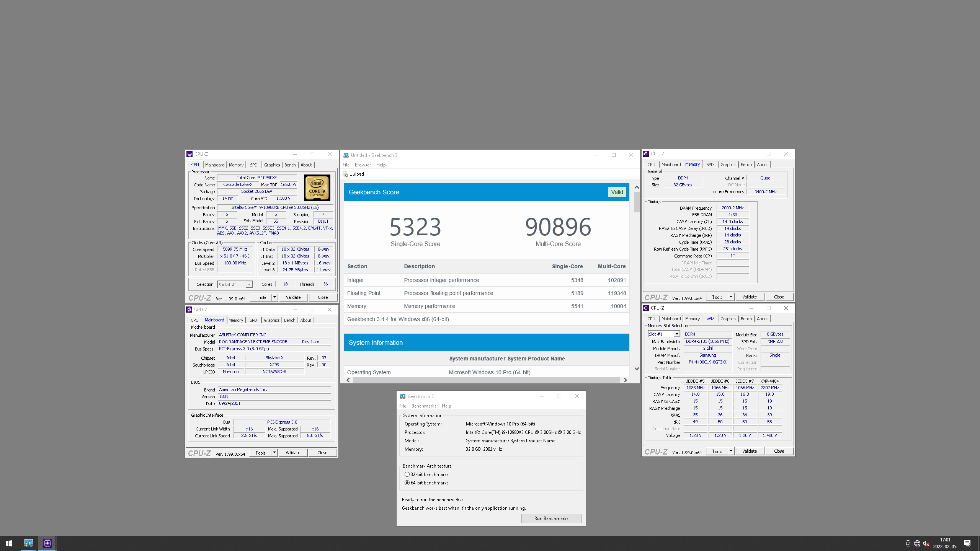Open Graphics tab in CPU-Z Memory window
This screenshot has width=980, height=551.
click(x=728, y=165)
